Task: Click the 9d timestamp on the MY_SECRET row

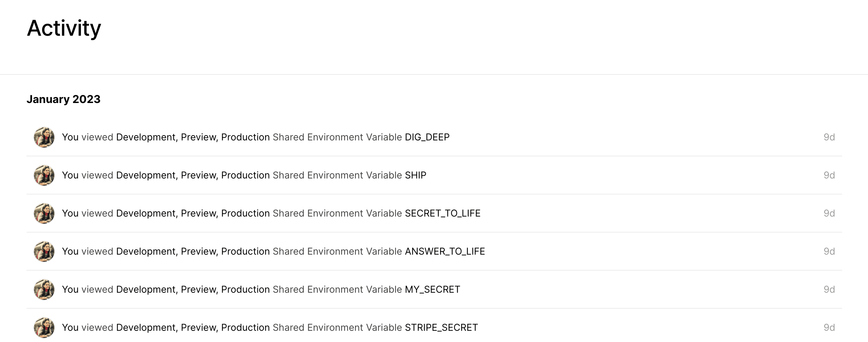Action: [x=829, y=290]
